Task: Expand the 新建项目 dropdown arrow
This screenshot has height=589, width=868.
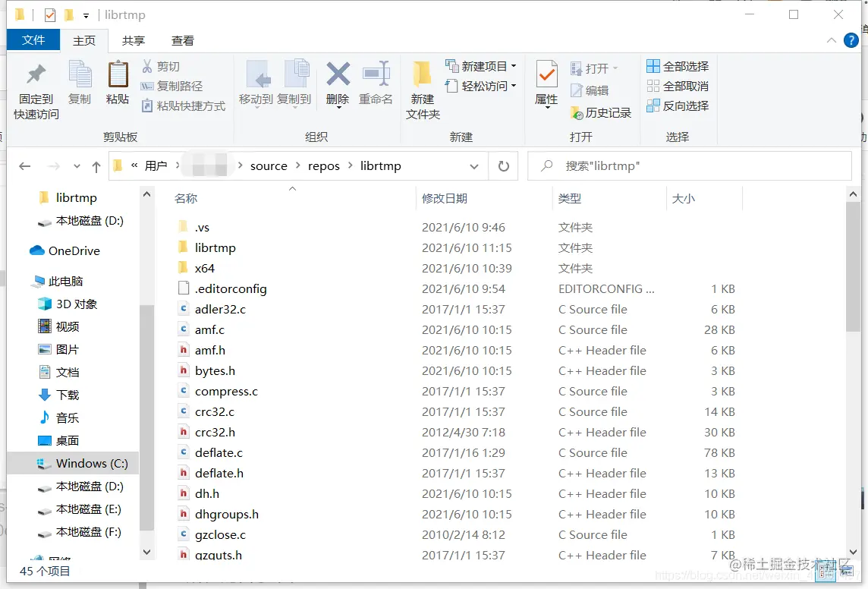Action: click(x=513, y=66)
